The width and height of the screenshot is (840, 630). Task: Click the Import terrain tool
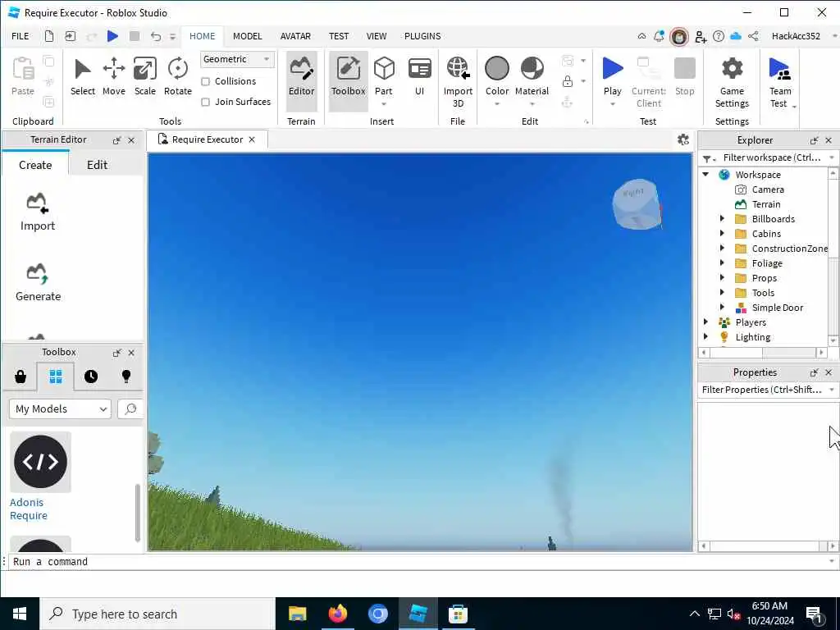tap(38, 212)
